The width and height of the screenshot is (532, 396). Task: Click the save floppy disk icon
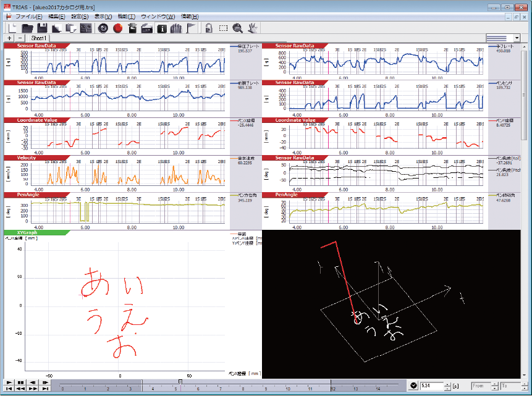(x=42, y=28)
